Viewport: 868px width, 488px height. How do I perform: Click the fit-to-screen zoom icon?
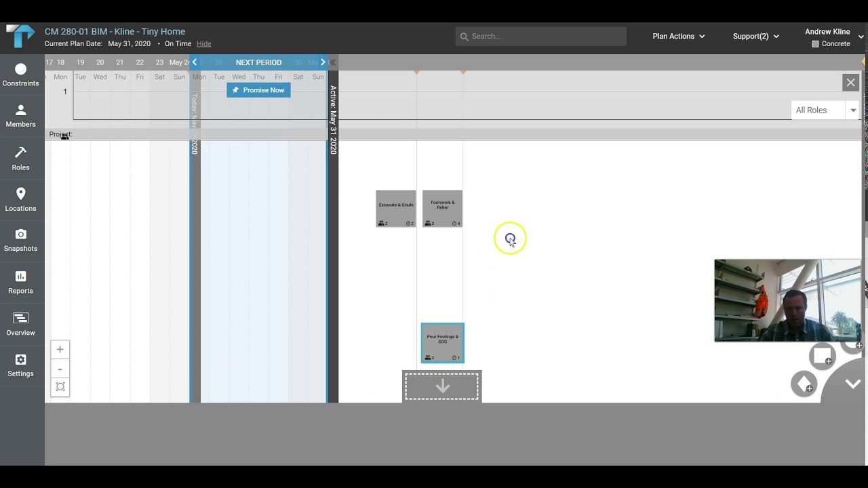click(x=60, y=387)
